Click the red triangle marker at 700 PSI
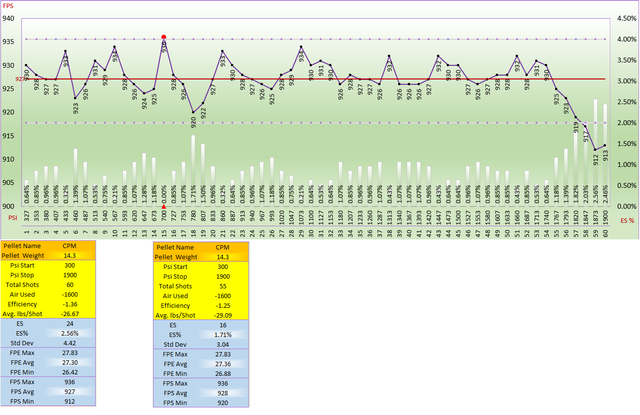The width and height of the screenshot is (640, 415). (164, 207)
